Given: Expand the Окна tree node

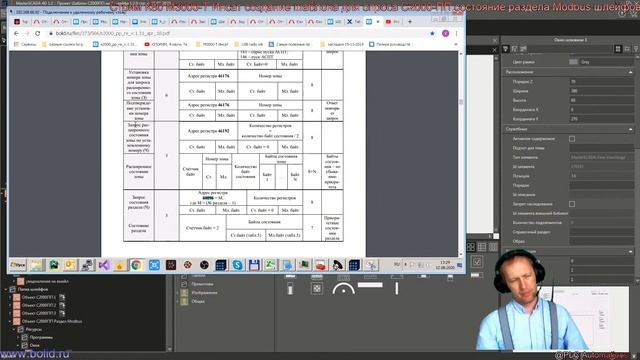Looking at the screenshot, I should coord(18,346).
